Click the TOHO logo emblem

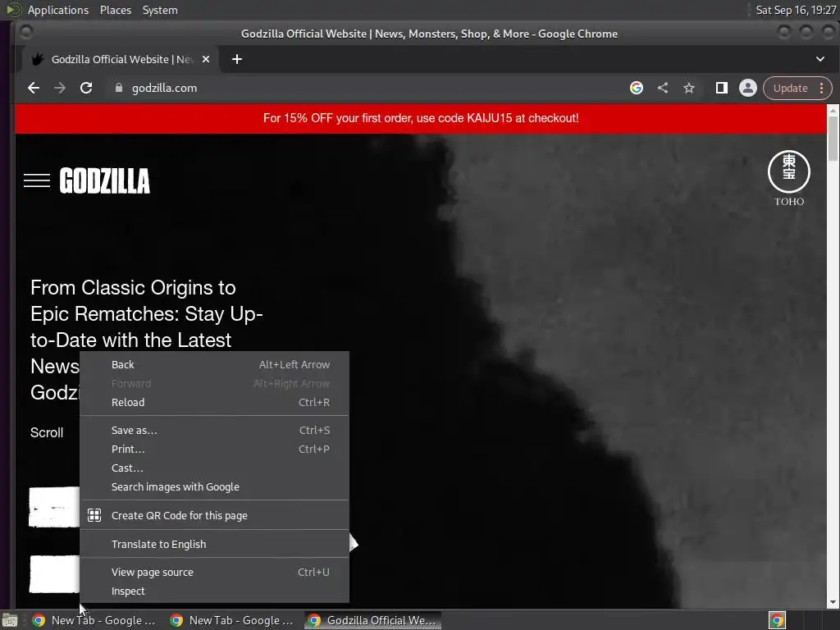click(789, 171)
